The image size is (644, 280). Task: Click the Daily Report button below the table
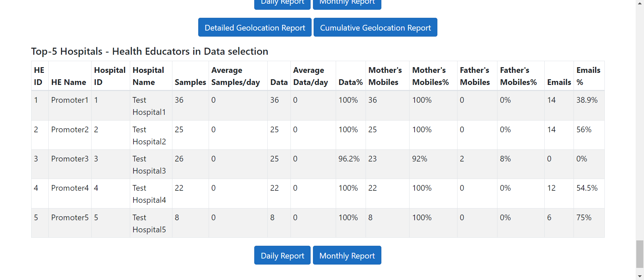(282, 255)
